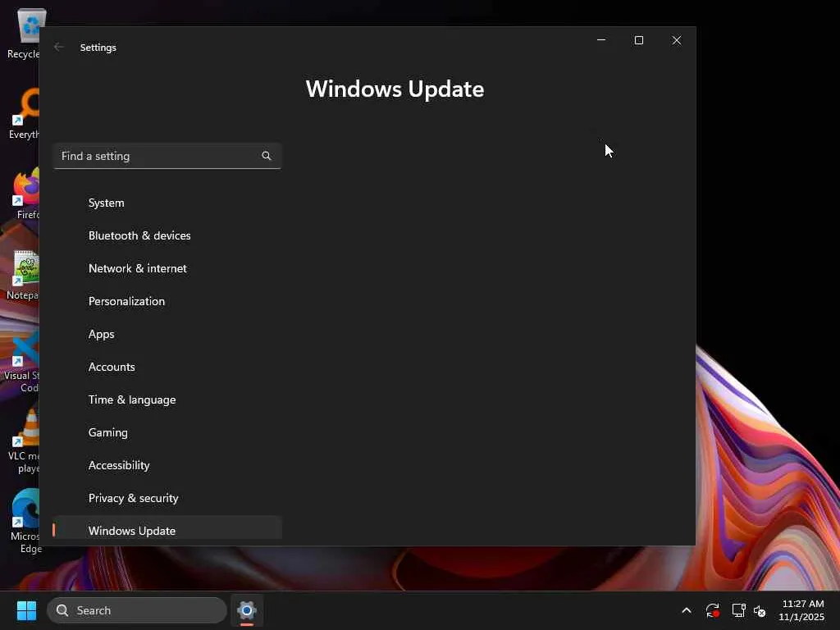Maximize the Settings window
This screenshot has width=840, height=630.
pos(638,40)
